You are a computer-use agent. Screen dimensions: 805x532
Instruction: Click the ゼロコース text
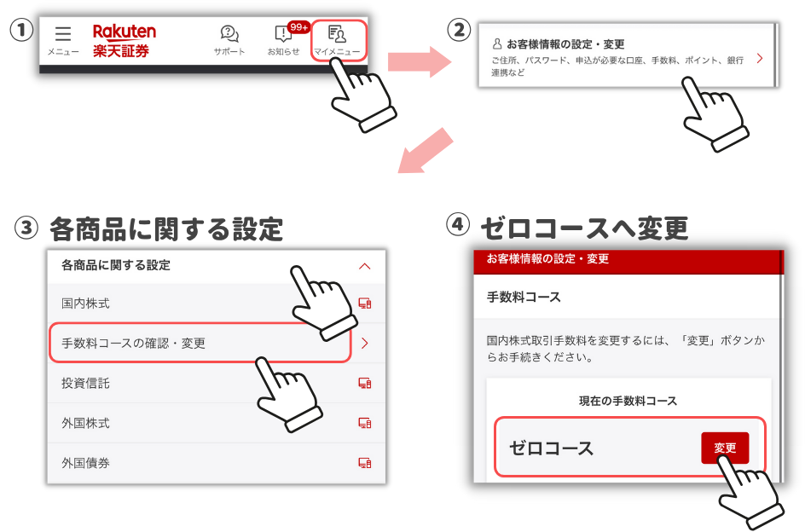click(x=551, y=448)
